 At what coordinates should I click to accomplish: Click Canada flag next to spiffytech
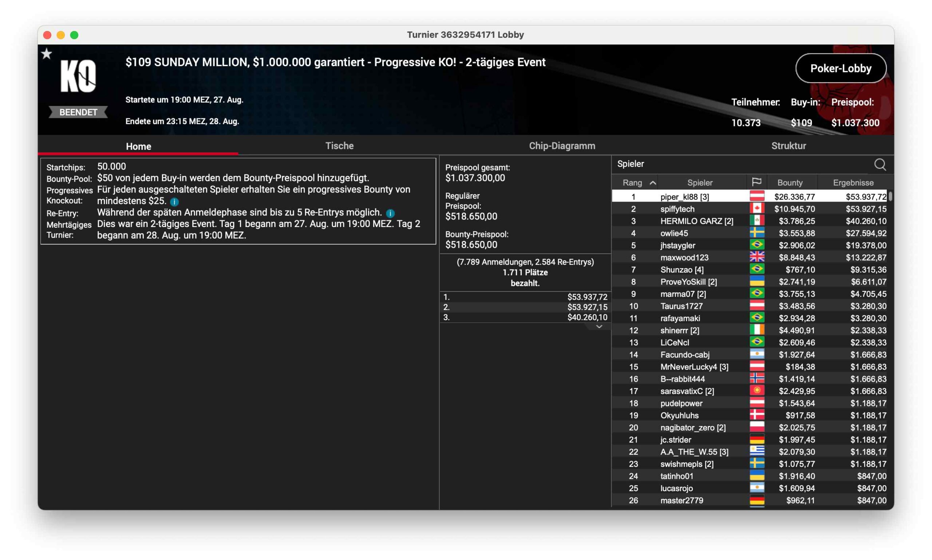click(x=757, y=208)
